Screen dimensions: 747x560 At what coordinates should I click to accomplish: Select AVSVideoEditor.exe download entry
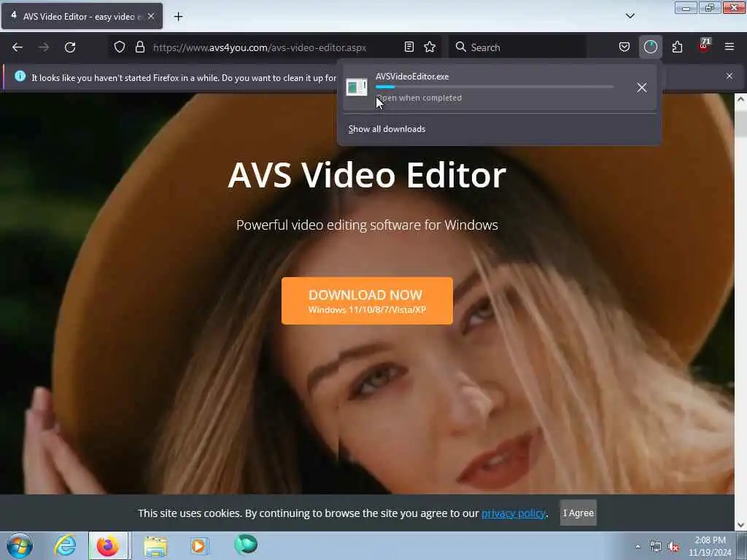pyautogui.click(x=499, y=87)
